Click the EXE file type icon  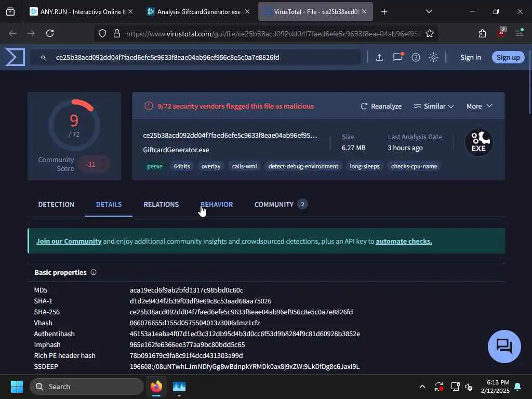[478, 142]
